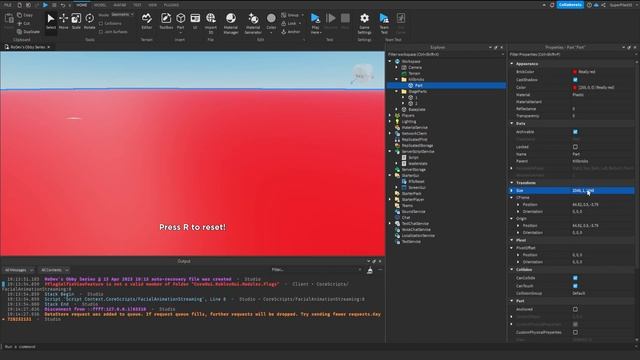
Task: Collapse the KillBricks folder
Action: click(x=396, y=79)
